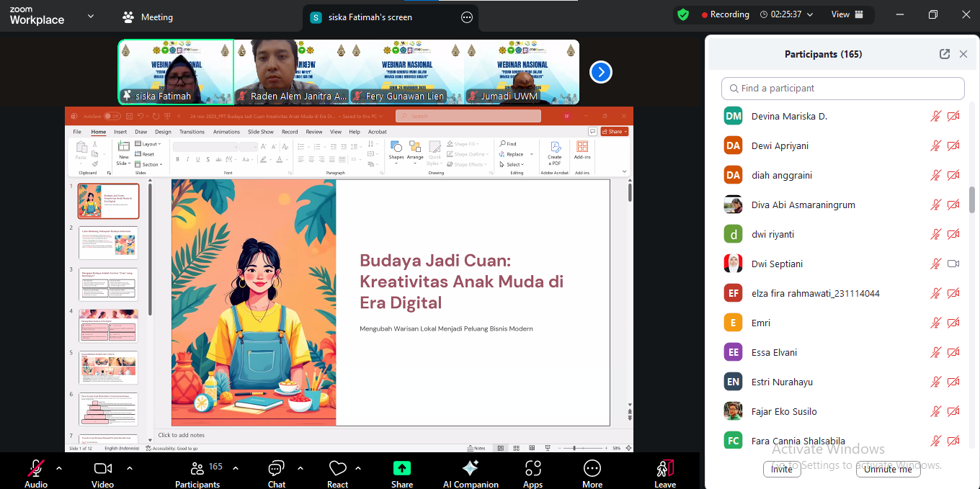Image resolution: width=980 pixels, height=489 pixels.
Task: Toggle underline formatting in the Font group
Action: tap(197, 159)
